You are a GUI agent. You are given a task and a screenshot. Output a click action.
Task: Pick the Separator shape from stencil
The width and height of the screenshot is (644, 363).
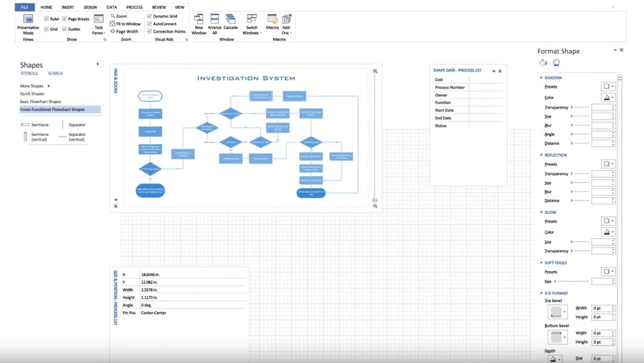click(74, 125)
